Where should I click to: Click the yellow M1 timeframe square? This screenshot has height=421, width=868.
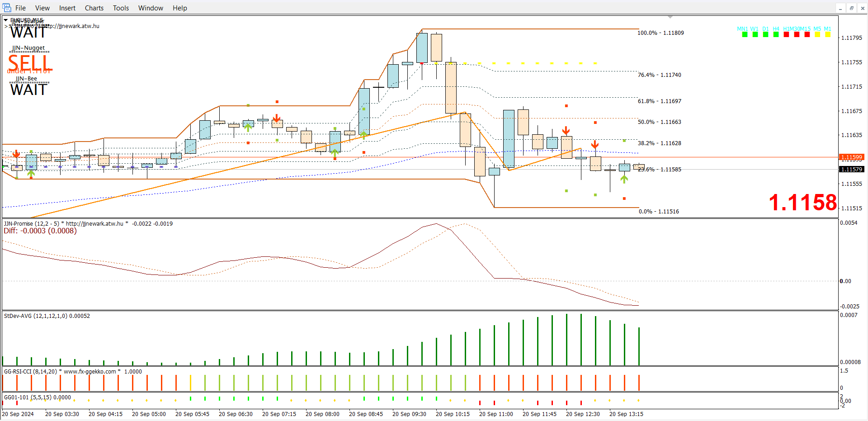[x=828, y=34]
